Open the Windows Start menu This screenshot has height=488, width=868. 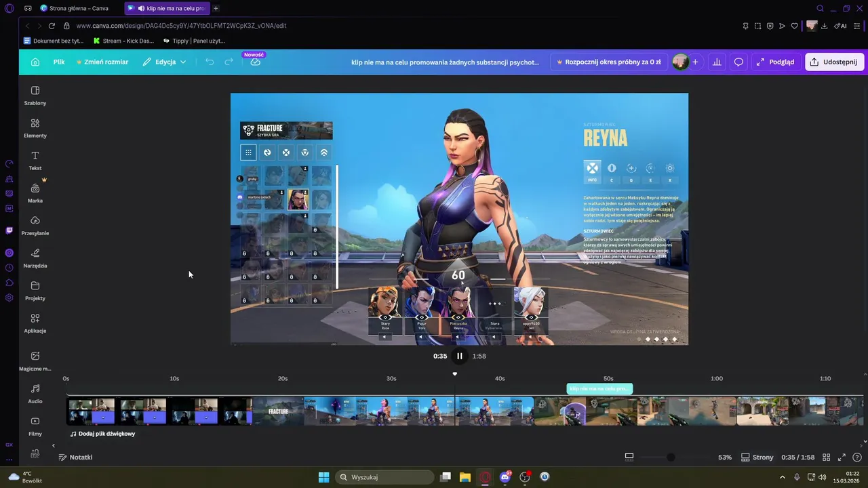[323, 477]
